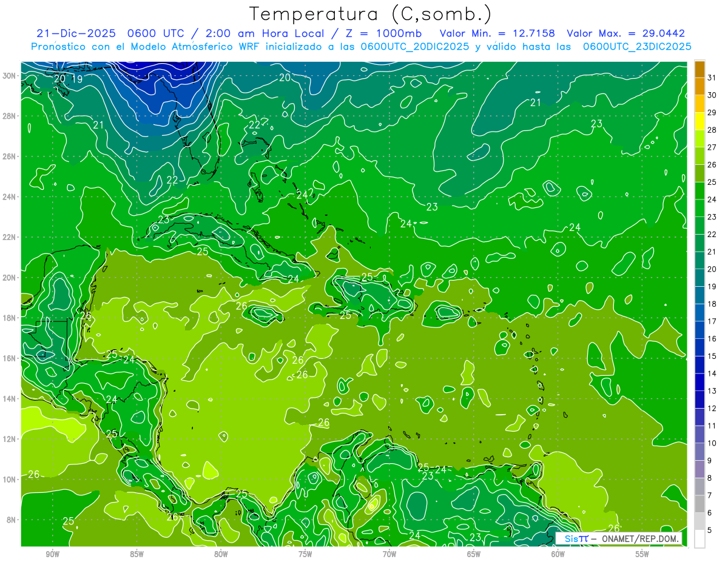Click the legend value 17
Image resolution: width=728 pixels, height=562 pixels.
712,321
